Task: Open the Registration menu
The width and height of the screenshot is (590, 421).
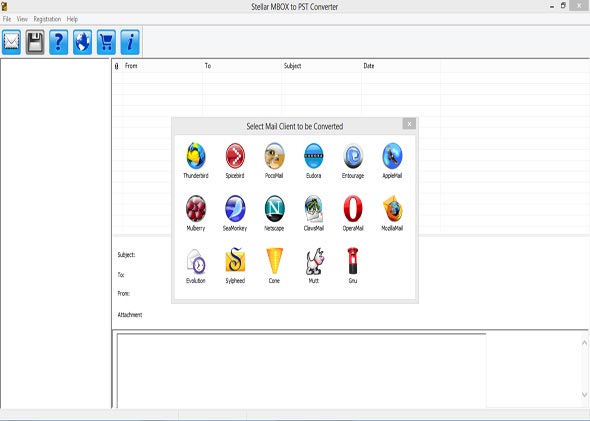Action: [x=47, y=19]
